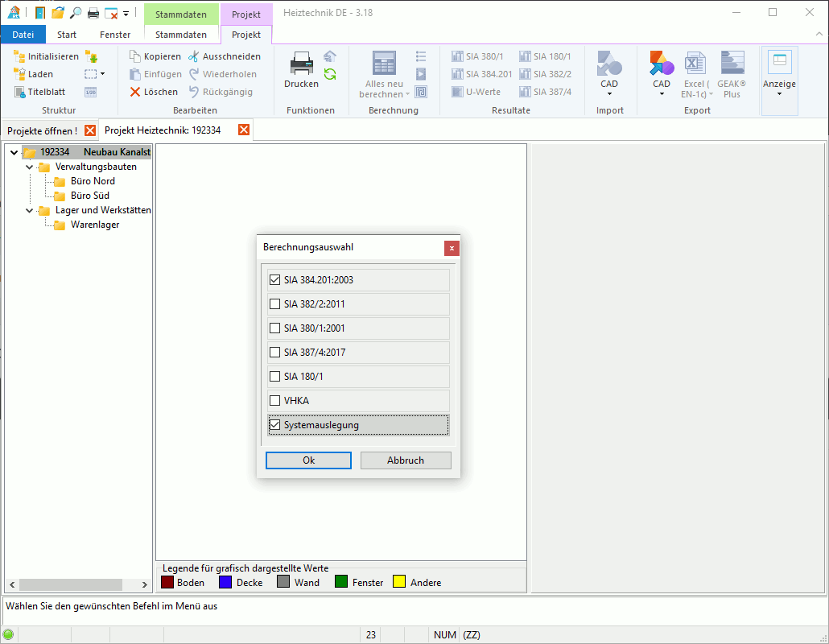Click the Kopieren icon in Bearbeiten
The height and width of the screenshot is (644, 829).
coord(135,56)
